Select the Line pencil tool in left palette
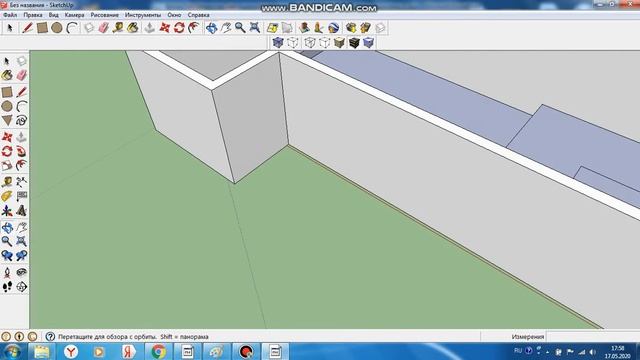640x360 pixels. pos(22,92)
